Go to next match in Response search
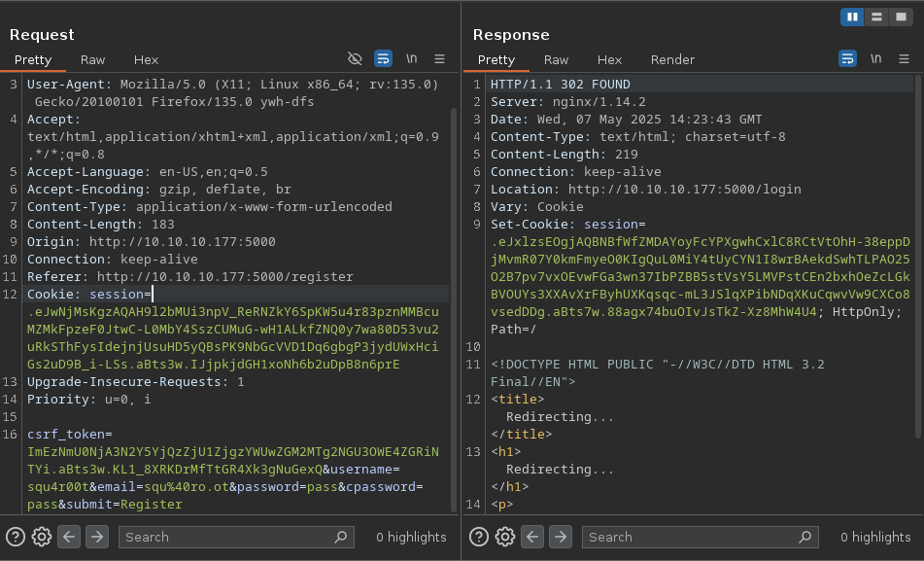The image size is (924, 561). (561, 537)
